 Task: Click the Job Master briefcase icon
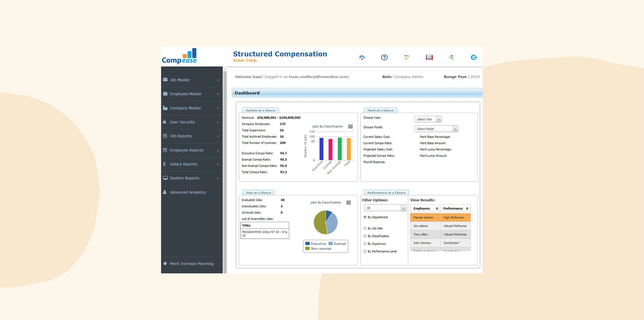click(x=165, y=80)
